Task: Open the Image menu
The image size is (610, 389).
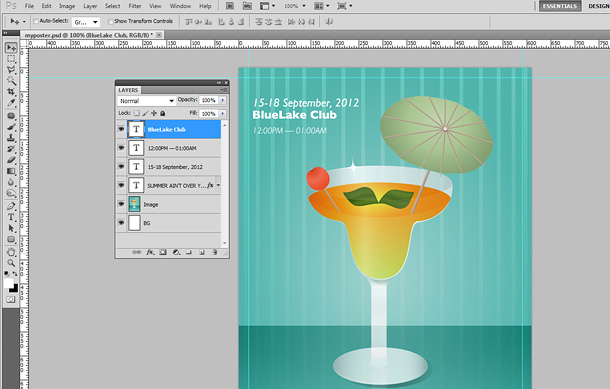Action: [67, 6]
